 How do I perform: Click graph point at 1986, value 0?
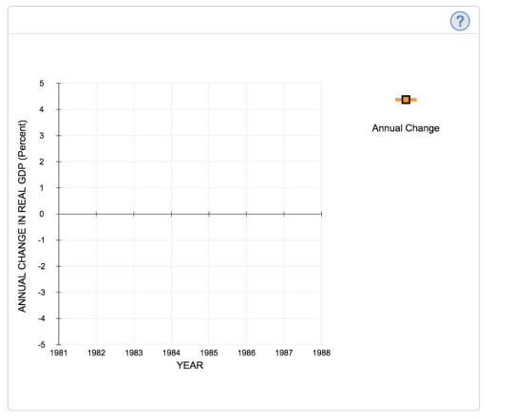pyautogui.click(x=246, y=214)
